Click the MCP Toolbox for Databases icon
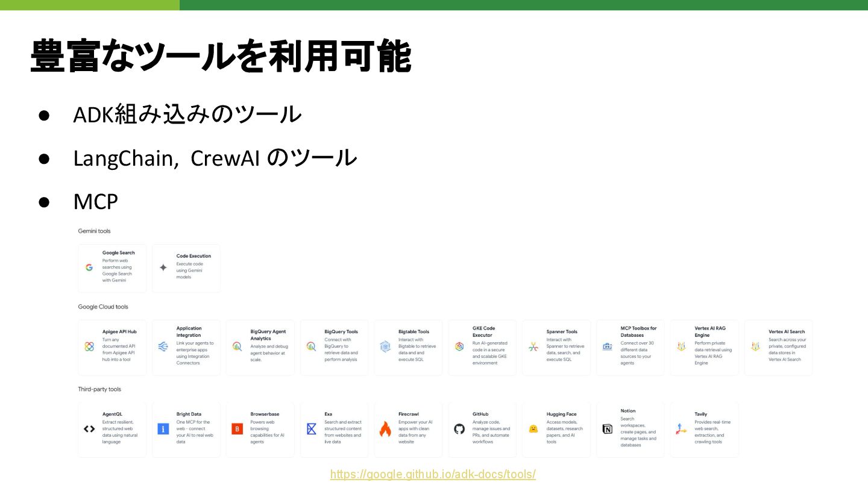Image resolution: width=868 pixels, height=488 pixels. (607, 346)
